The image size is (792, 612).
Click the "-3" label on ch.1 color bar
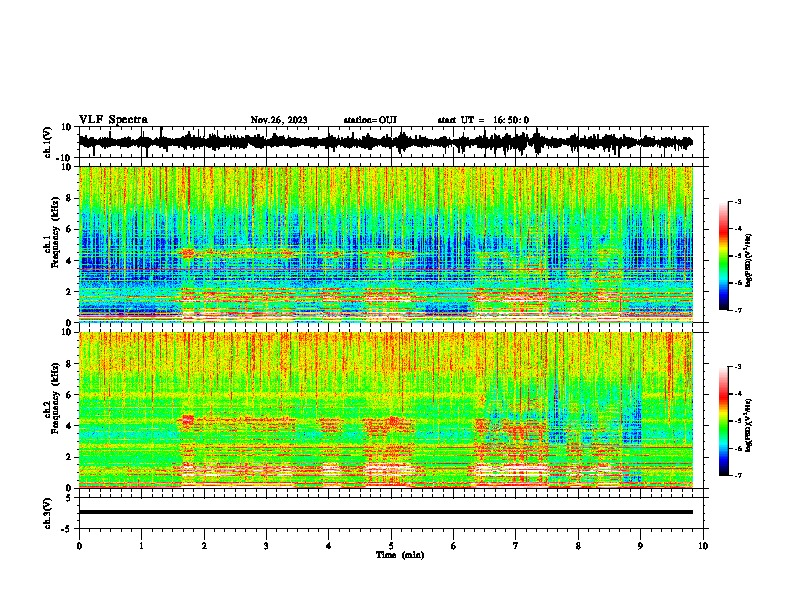tap(738, 201)
